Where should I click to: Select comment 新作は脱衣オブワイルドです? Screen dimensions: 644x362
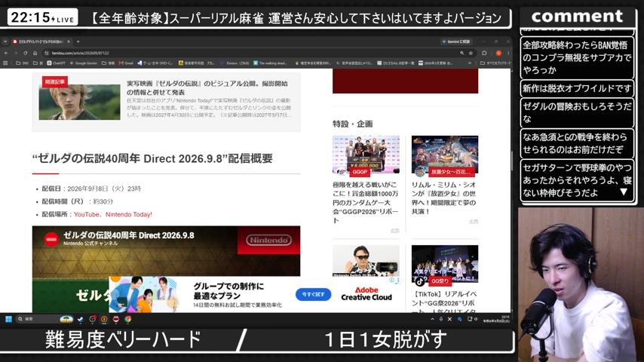click(577, 88)
